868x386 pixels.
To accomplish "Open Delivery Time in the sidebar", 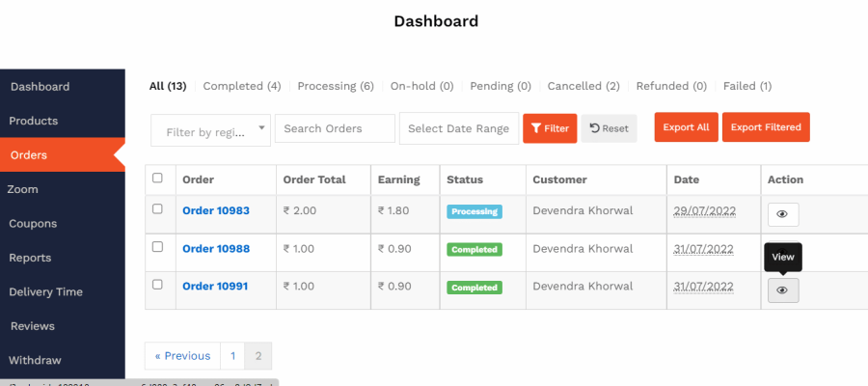I will 63,291.
